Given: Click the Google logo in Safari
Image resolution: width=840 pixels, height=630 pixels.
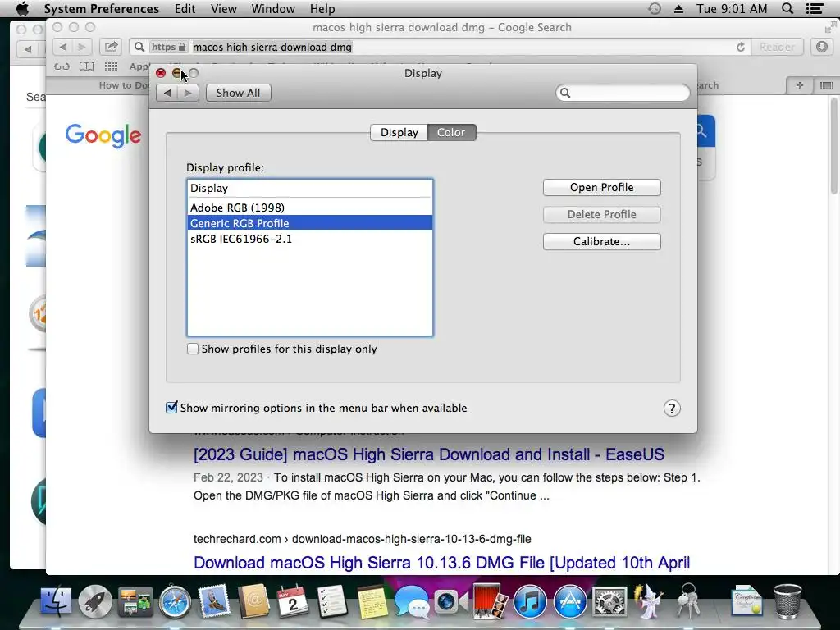Looking at the screenshot, I should tap(103, 135).
